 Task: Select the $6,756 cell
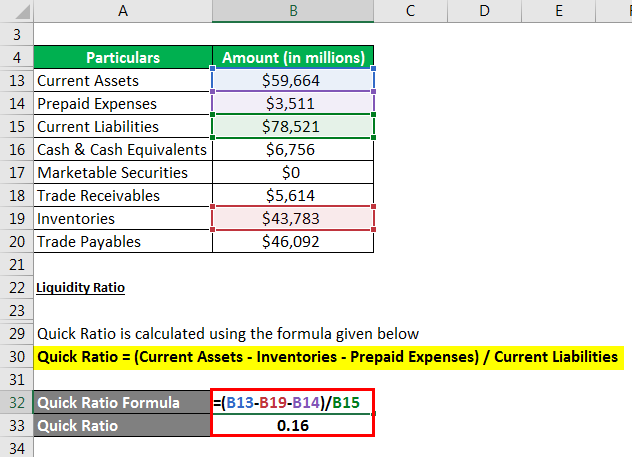point(293,149)
